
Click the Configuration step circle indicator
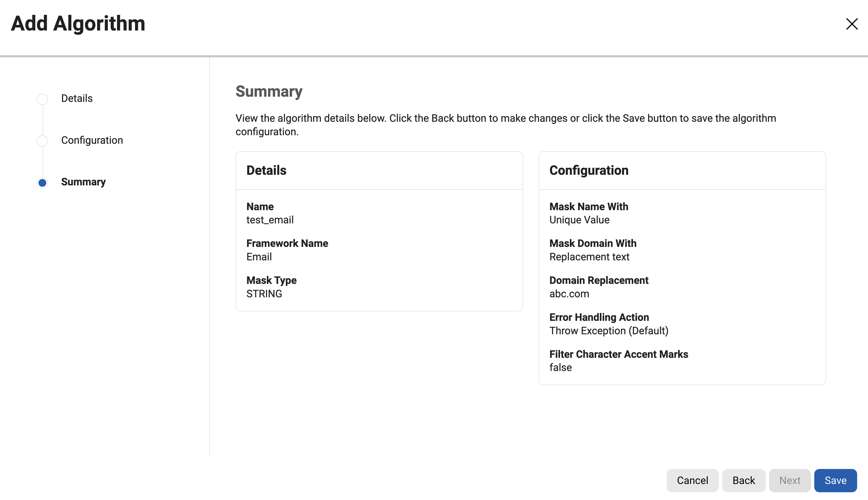[42, 141]
